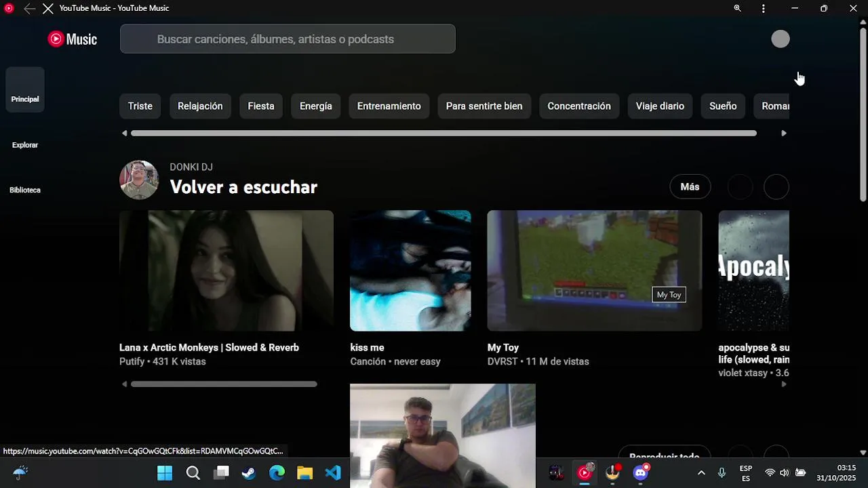Switch to YouTube Music taskbar icon

coord(585,473)
